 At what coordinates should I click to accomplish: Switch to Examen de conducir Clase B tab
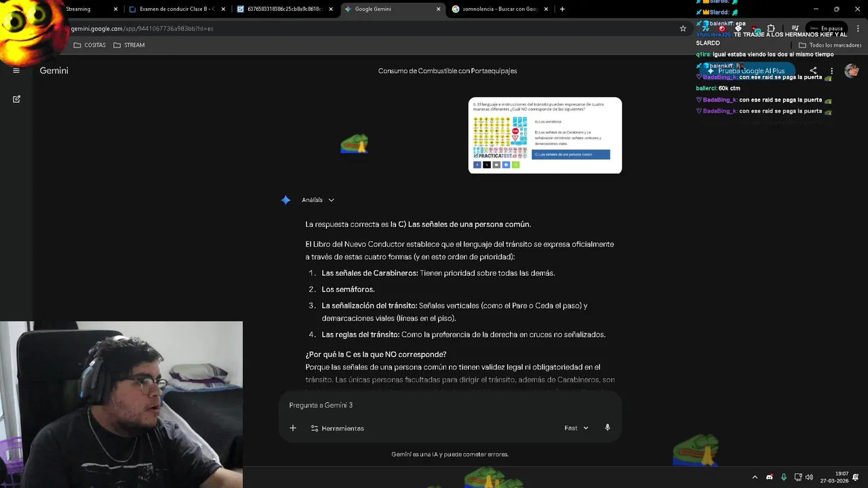click(x=178, y=9)
